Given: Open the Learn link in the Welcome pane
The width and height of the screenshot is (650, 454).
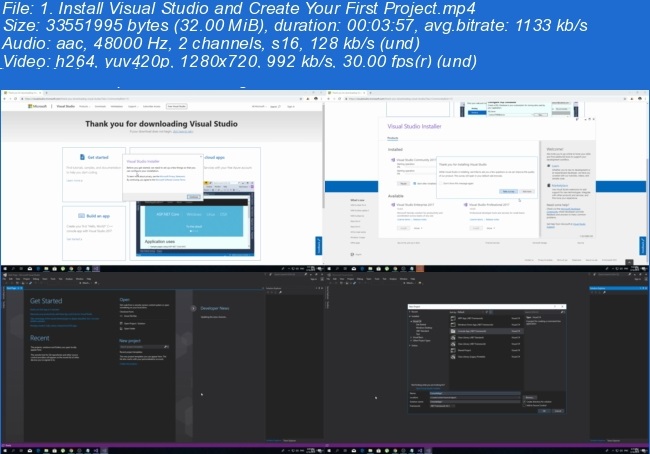Looking at the screenshot, I should (555, 166).
